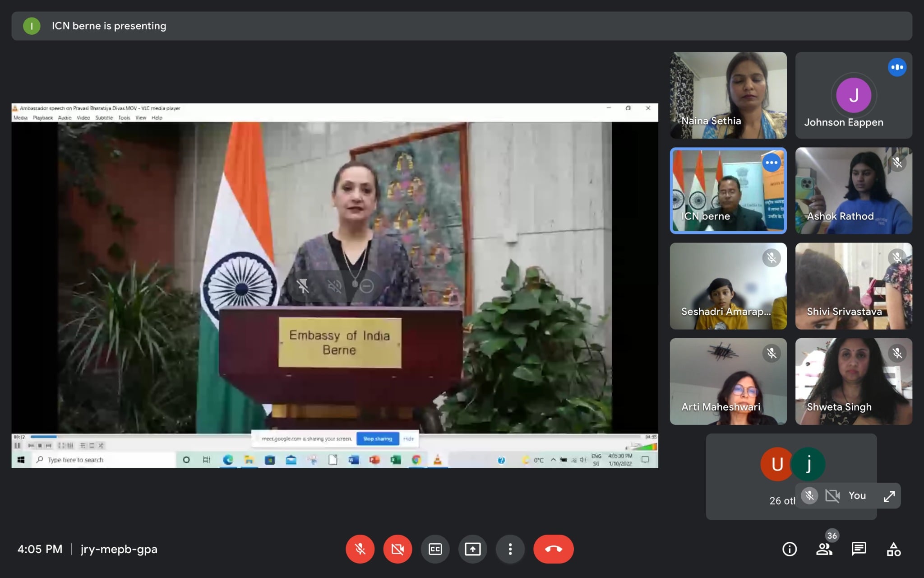Click remove-from-call minus icon on presentation

(367, 286)
